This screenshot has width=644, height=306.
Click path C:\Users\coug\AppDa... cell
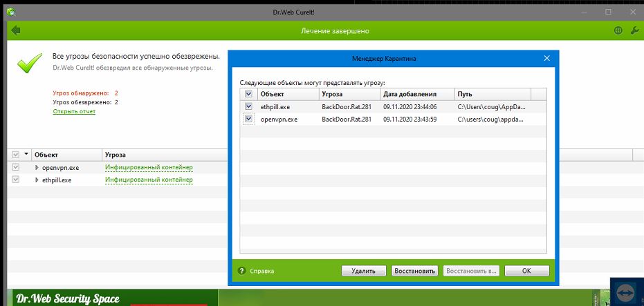coord(491,106)
